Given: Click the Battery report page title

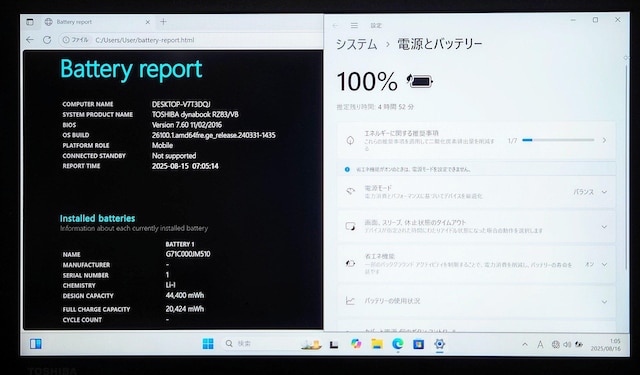Looking at the screenshot, I should pos(131,69).
